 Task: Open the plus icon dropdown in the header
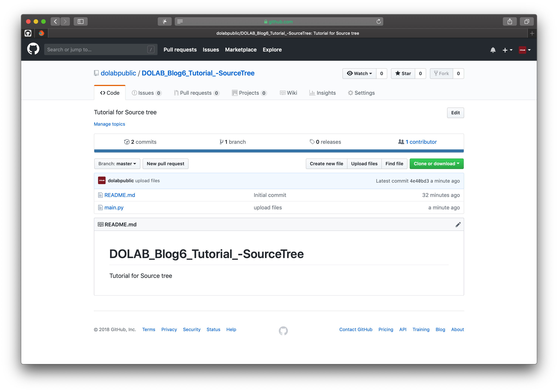[507, 50]
